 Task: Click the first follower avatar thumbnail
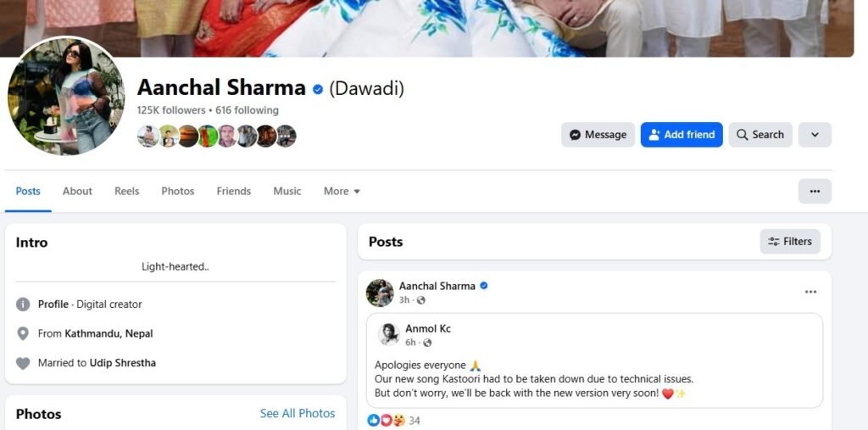[x=147, y=136]
